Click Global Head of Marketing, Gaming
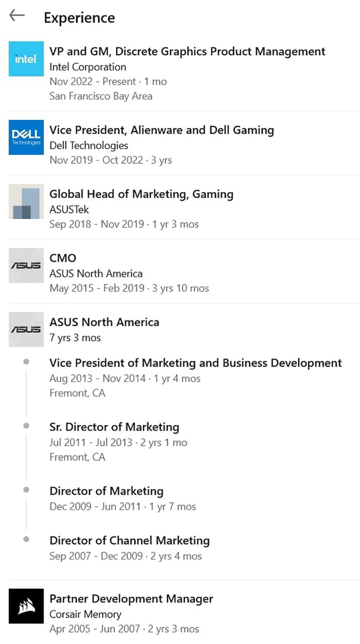The width and height of the screenshot is (360, 644). [141, 194]
